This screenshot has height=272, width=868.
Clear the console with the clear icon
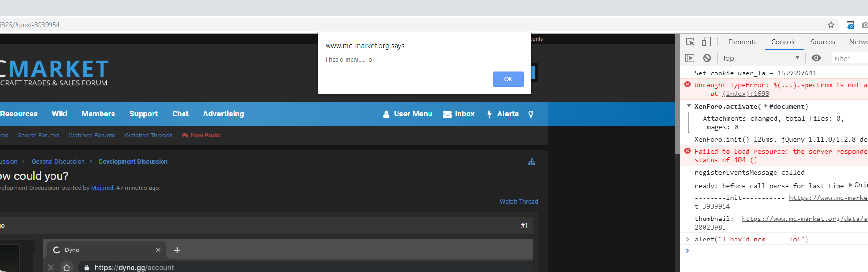(707, 58)
